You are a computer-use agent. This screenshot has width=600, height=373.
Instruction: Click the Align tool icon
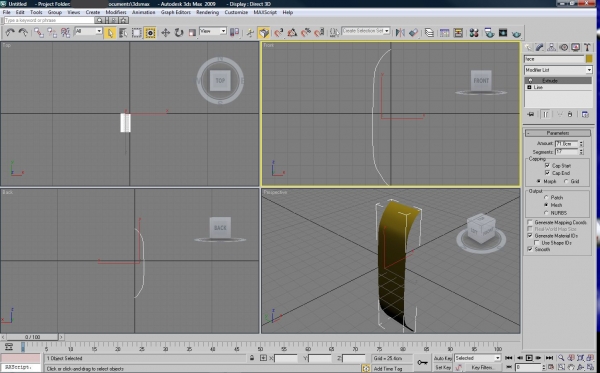(x=413, y=33)
